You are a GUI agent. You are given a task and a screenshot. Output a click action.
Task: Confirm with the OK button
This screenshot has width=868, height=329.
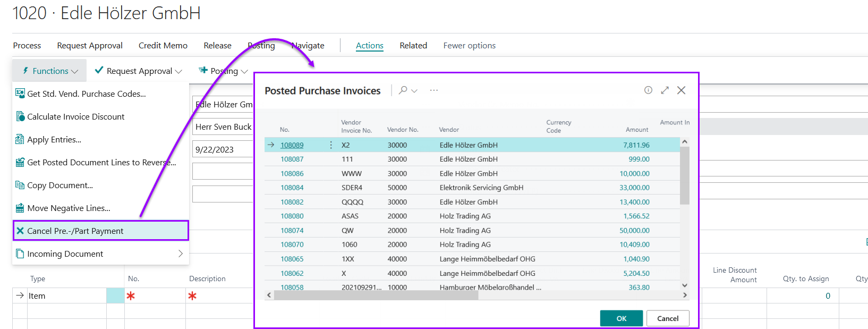click(x=622, y=318)
